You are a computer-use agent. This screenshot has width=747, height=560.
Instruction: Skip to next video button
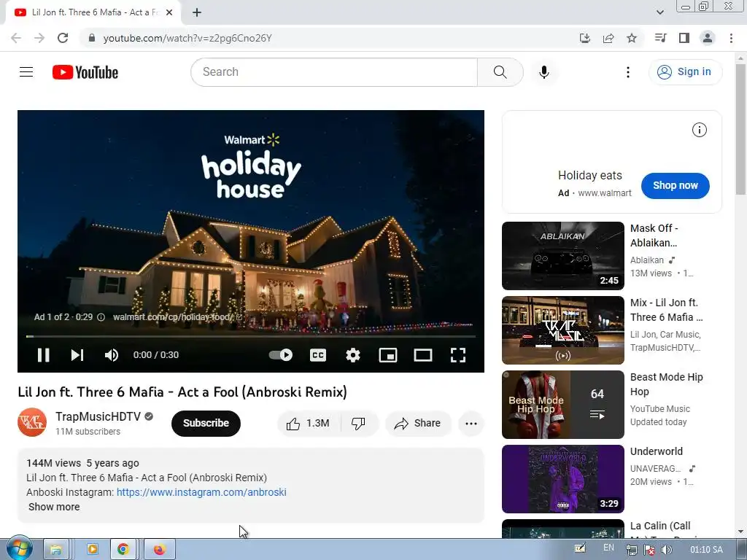(77, 355)
